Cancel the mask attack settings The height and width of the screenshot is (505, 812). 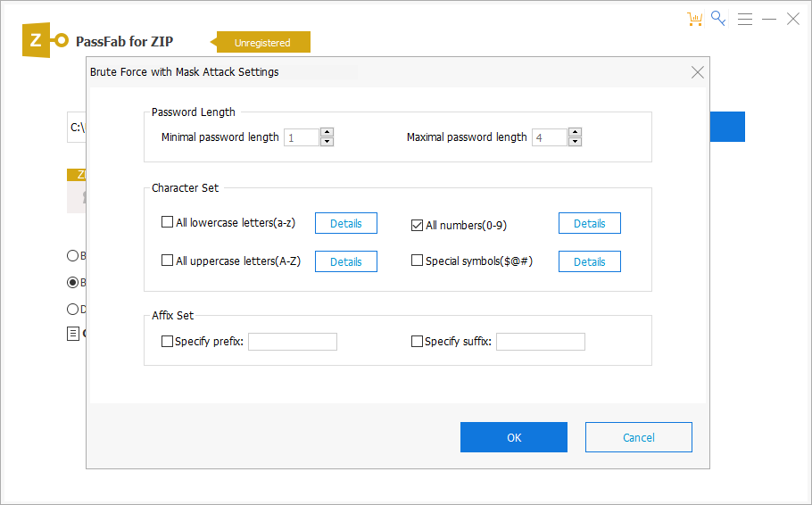pos(639,437)
